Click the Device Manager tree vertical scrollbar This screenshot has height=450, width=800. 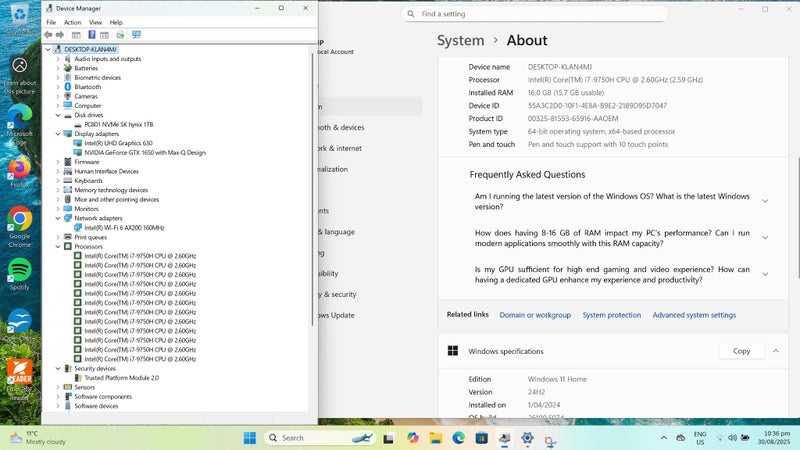coord(312,189)
